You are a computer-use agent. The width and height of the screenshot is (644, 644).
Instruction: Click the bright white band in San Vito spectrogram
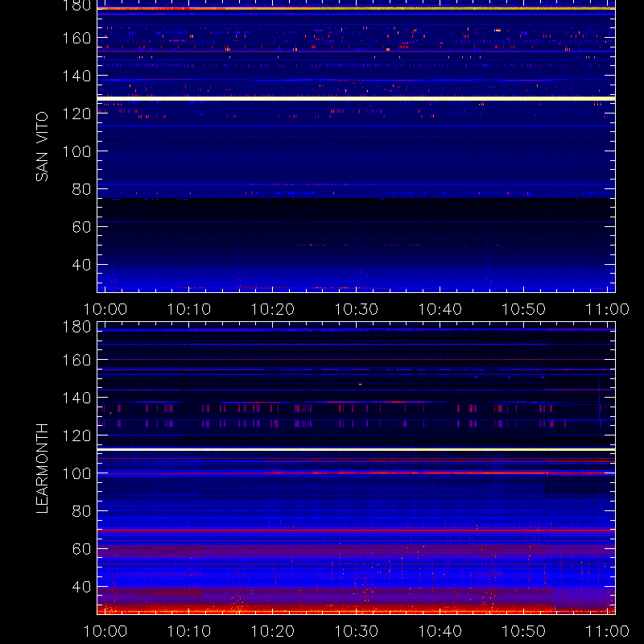[x=356, y=98]
